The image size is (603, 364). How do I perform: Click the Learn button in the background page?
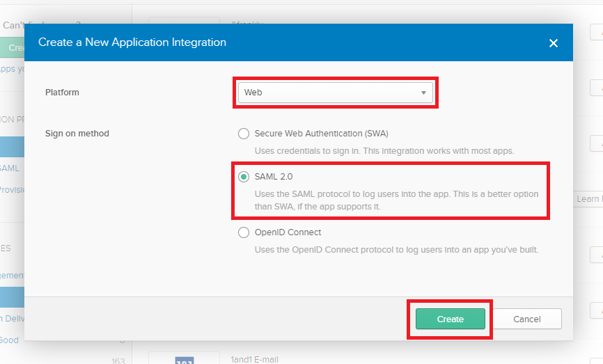tap(588, 199)
